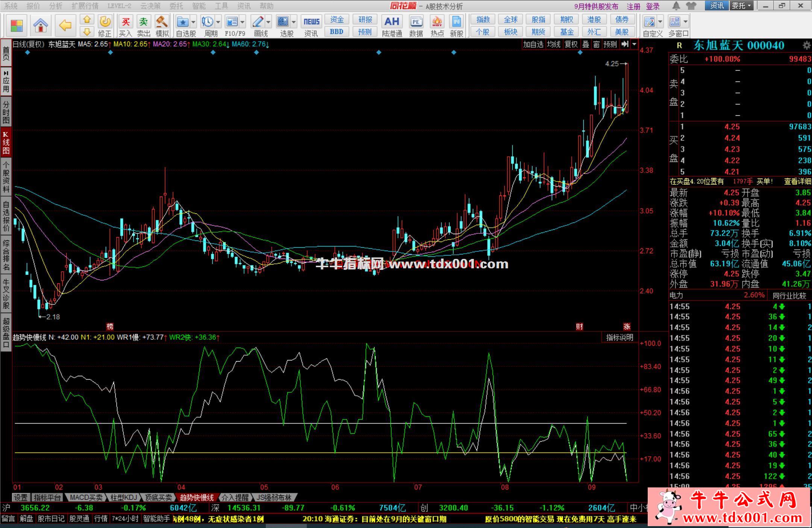812x528 pixels.
Task: Expand the chart header dropdown arrow
Action: pyautogui.click(x=634, y=44)
